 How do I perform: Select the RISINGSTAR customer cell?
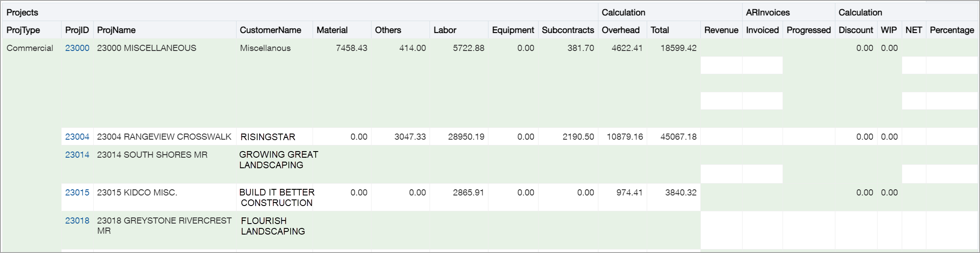coord(268,137)
